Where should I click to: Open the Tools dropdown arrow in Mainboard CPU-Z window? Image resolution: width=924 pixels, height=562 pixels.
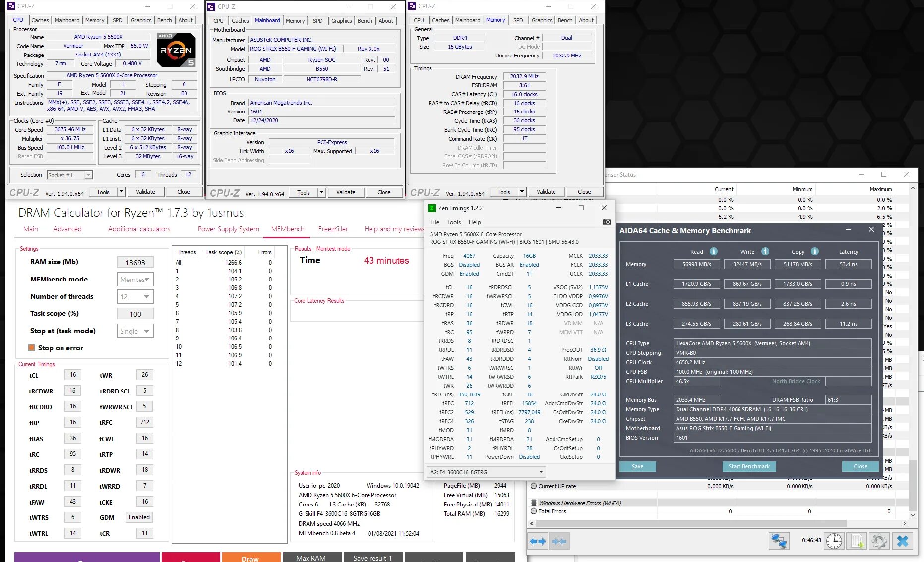click(321, 192)
